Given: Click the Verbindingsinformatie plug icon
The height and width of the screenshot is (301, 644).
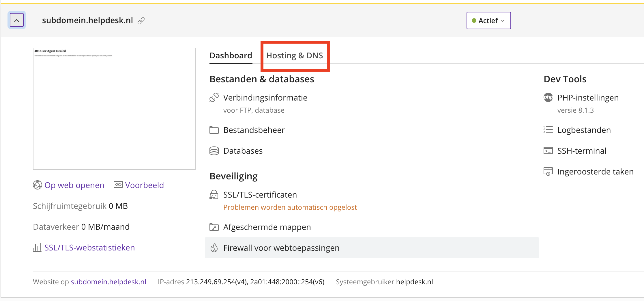Looking at the screenshot, I should pos(214,98).
